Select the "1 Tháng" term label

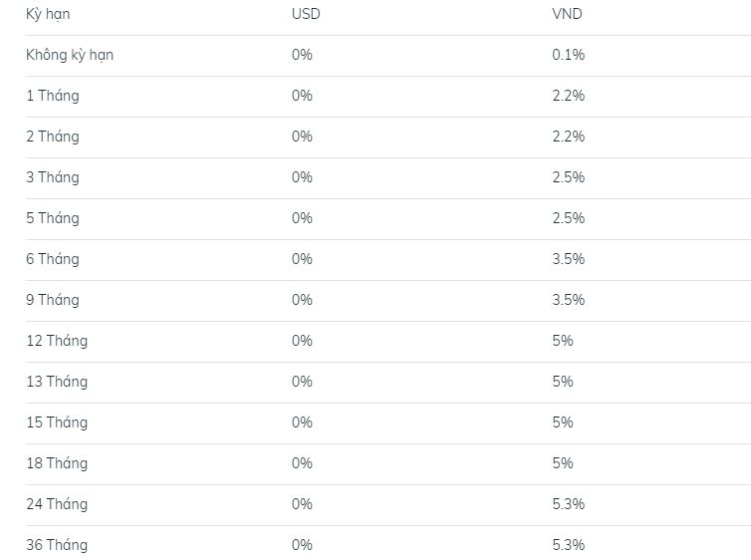(53, 96)
